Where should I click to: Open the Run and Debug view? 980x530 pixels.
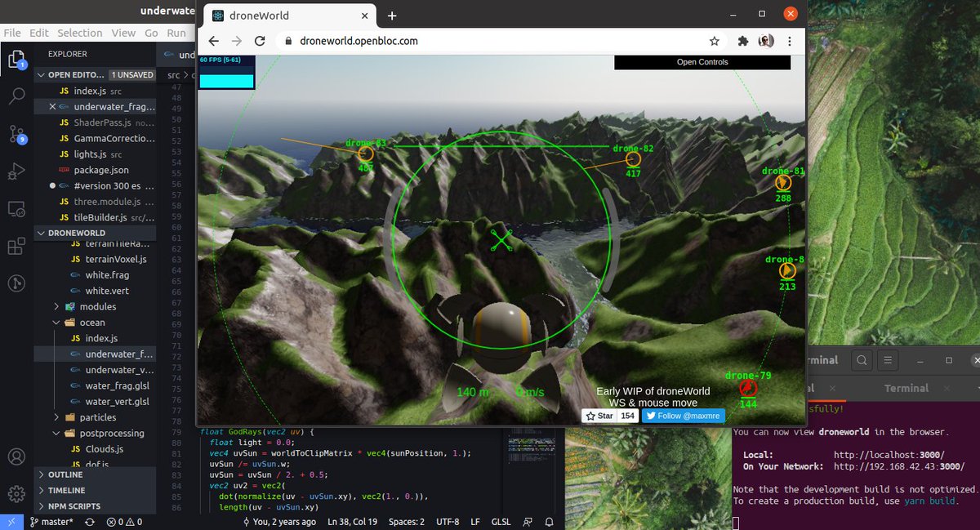click(x=16, y=171)
